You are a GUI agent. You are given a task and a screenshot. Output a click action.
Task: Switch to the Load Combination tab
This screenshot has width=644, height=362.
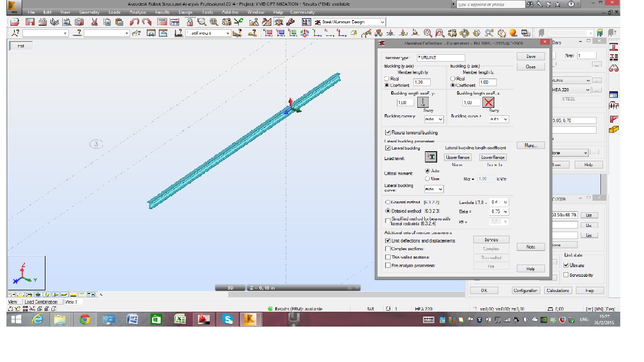tap(41, 301)
